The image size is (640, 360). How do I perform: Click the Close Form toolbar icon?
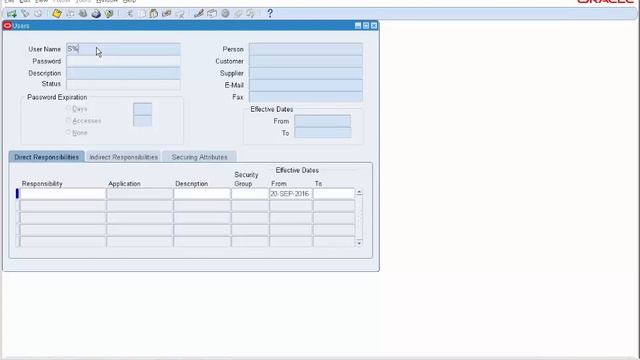[109, 13]
